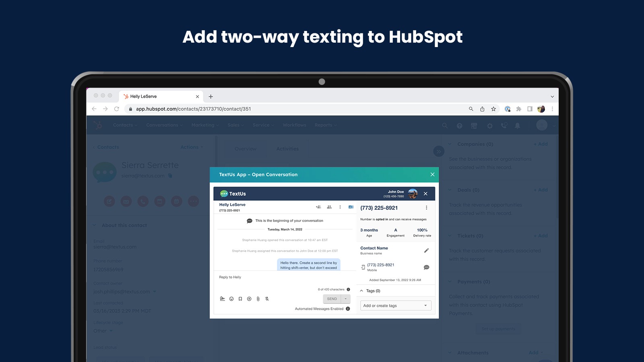Open the kebab menu beside (773) 225-8921

(x=426, y=208)
